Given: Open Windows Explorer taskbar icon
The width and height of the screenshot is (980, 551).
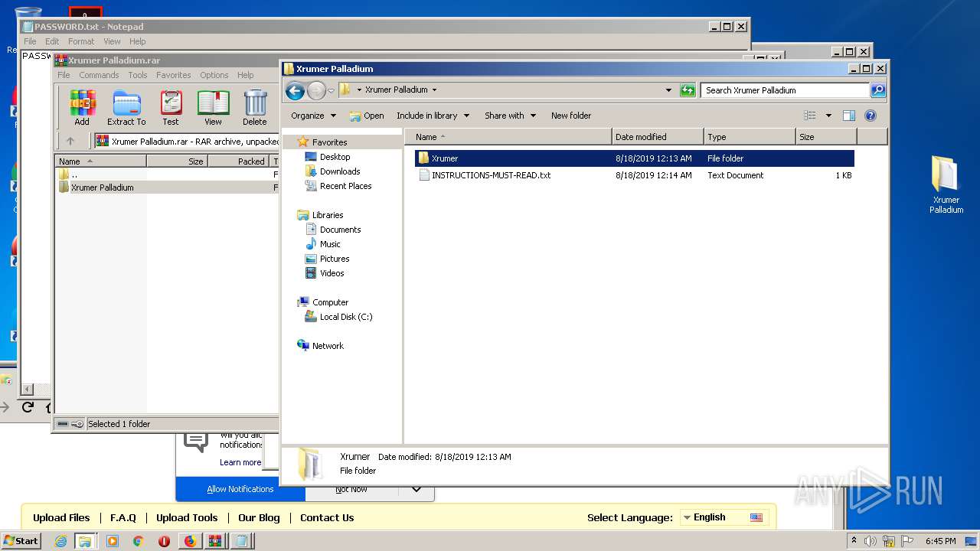Looking at the screenshot, I should click(85, 541).
